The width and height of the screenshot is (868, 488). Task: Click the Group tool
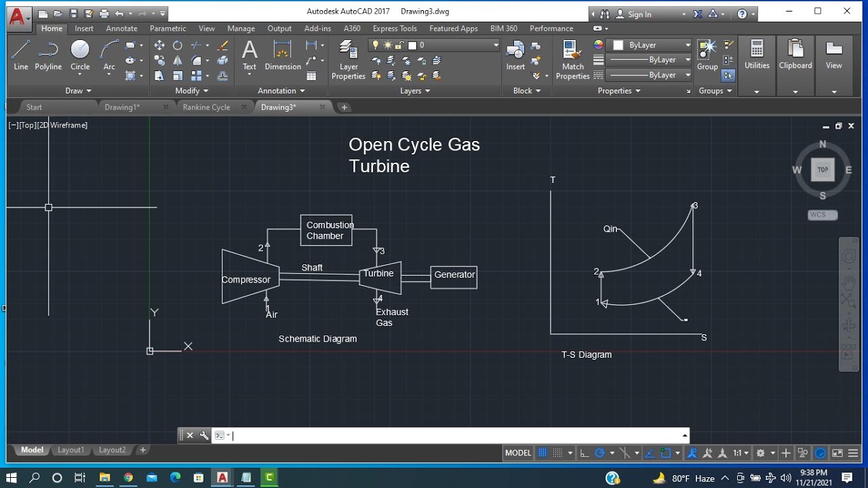(707, 55)
